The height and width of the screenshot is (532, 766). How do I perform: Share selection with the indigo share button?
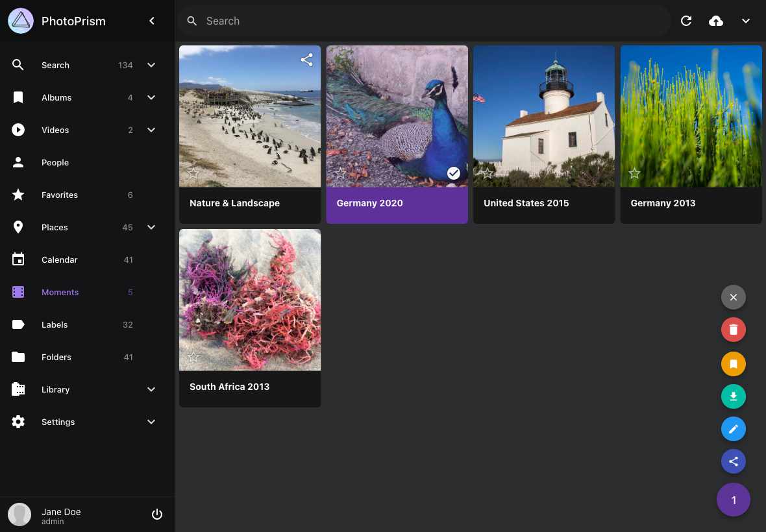point(734,461)
